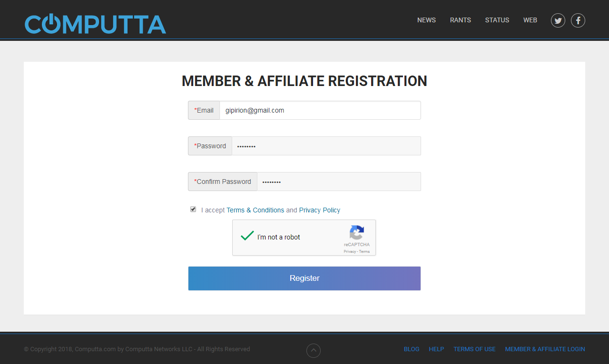
Task: Click the footer copyright text
Action: pos(137,349)
